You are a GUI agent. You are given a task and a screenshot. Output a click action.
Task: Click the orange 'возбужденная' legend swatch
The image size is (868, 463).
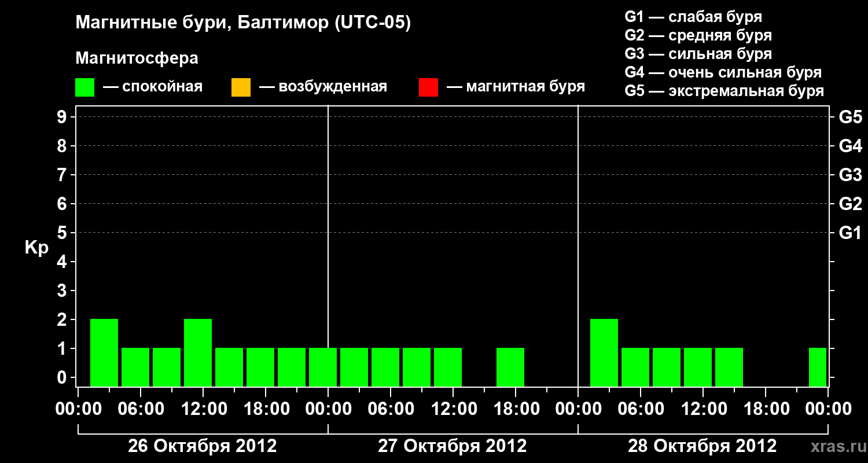(241, 87)
